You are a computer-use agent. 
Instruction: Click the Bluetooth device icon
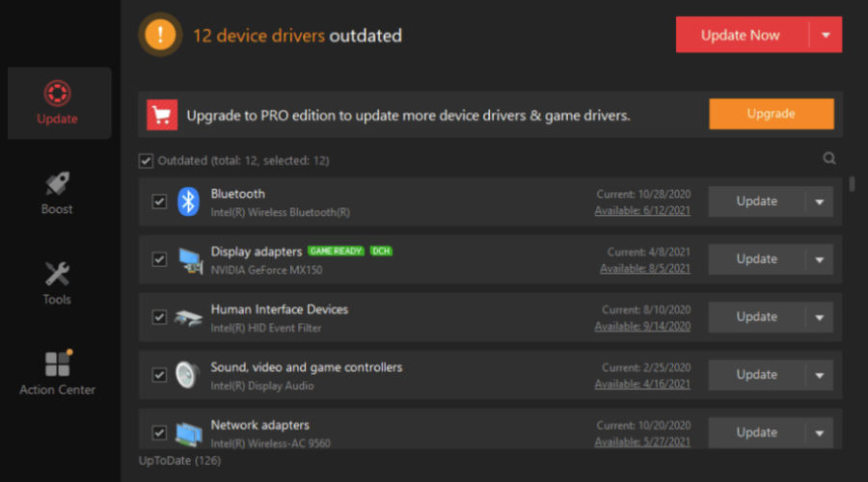point(188,201)
